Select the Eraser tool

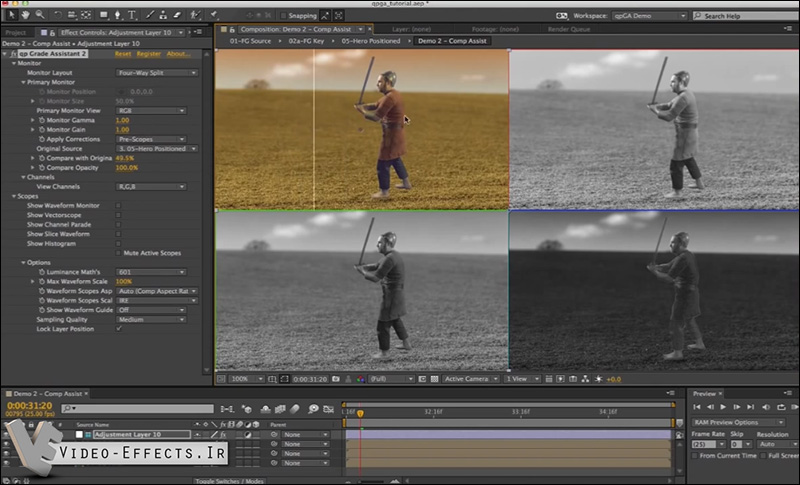click(x=177, y=15)
